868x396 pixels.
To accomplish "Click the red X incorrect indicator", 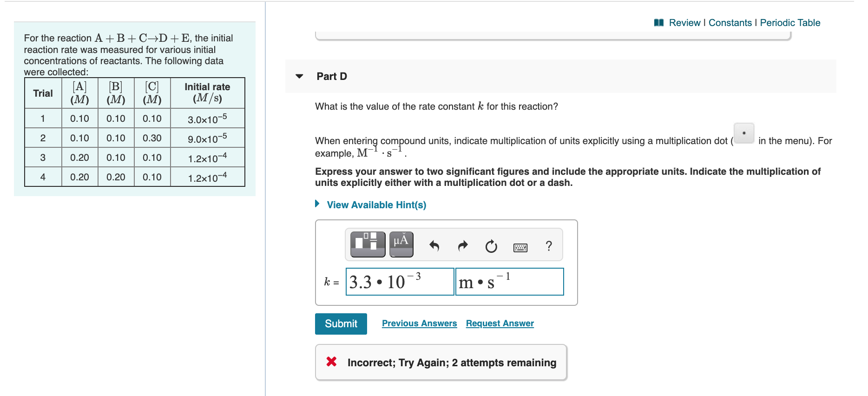I will click(x=331, y=363).
